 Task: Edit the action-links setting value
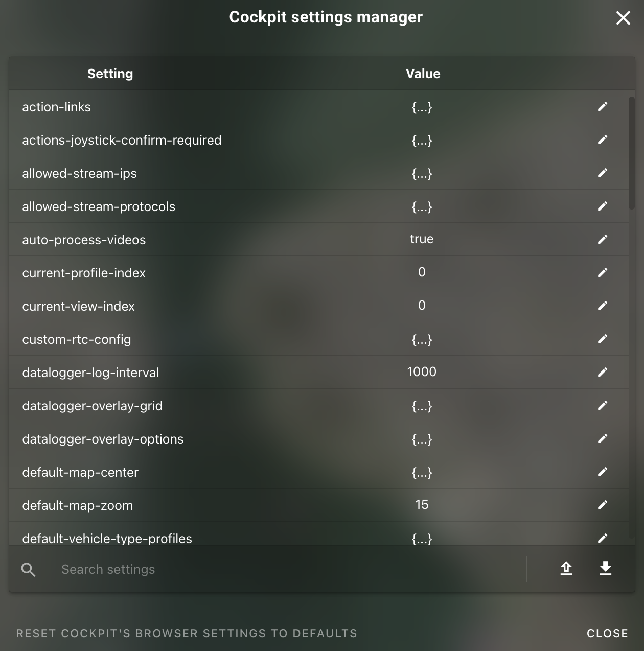coord(603,107)
